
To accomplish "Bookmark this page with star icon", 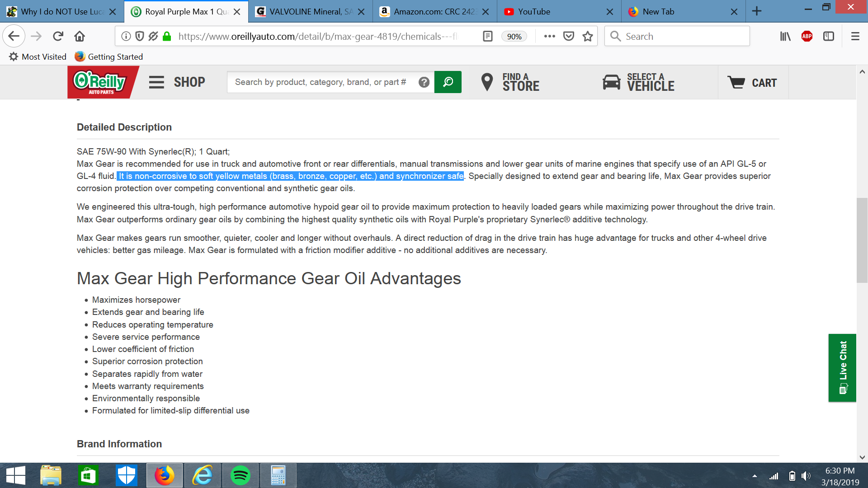I will pos(587,36).
